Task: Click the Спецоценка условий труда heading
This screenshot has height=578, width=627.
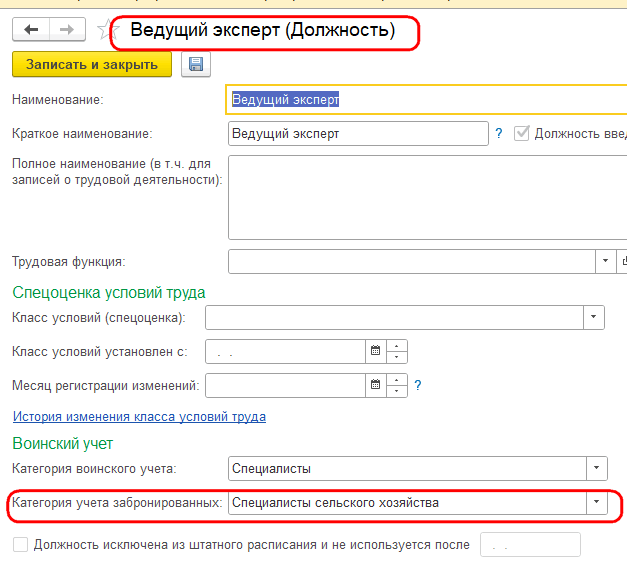Action: pos(109,293)
